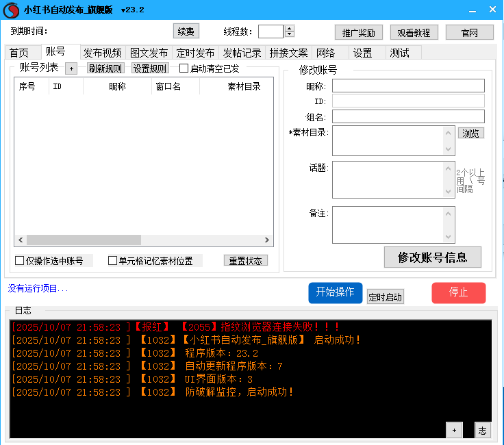Click the account list horizontal scrollbar thumb
Screen dimensions: 504x445
point(84,240)
